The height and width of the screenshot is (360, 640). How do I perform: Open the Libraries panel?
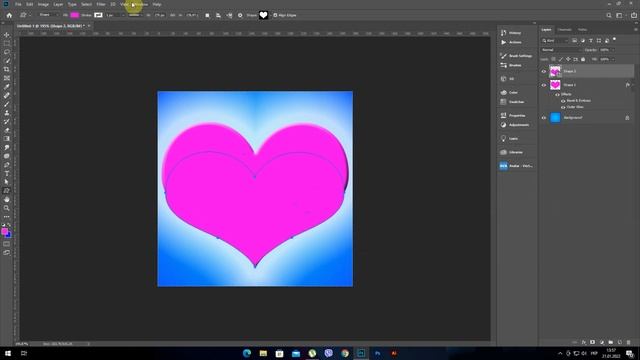512,152
